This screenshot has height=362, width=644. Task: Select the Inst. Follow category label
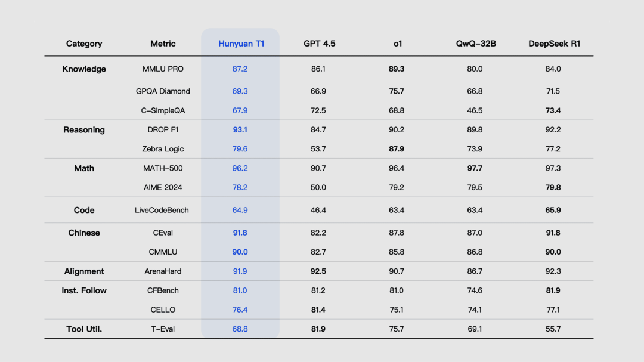[x=84, y=290]
